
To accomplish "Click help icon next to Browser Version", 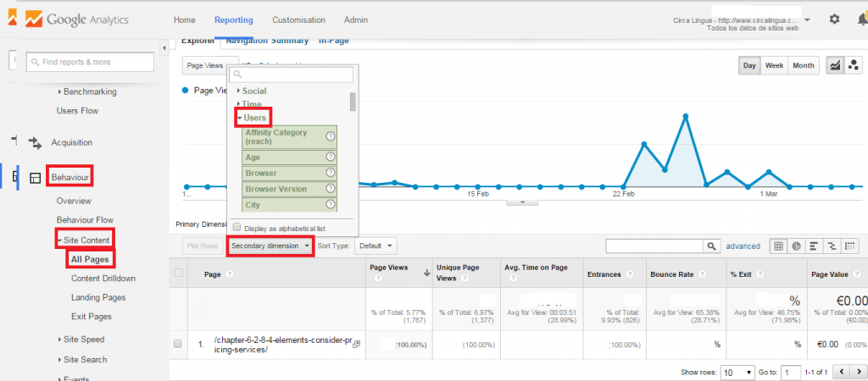I will (x=331, y=189).
